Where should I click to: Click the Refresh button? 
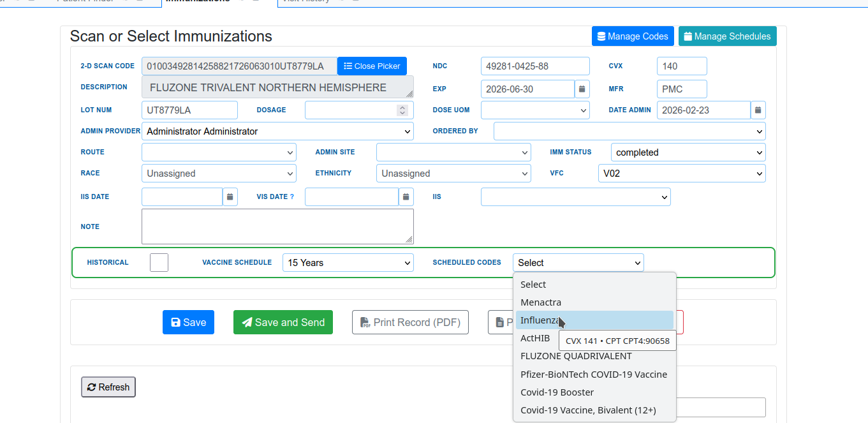click(x=108, y=387)
